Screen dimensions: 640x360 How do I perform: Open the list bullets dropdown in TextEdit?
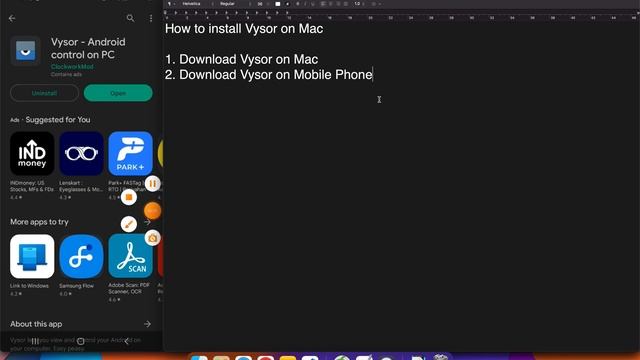[x=376, y=4]
